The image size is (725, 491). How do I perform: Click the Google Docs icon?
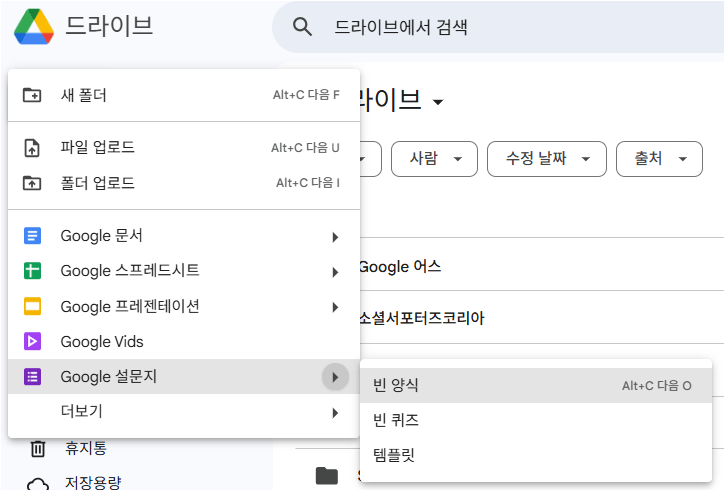click(32, 236)
